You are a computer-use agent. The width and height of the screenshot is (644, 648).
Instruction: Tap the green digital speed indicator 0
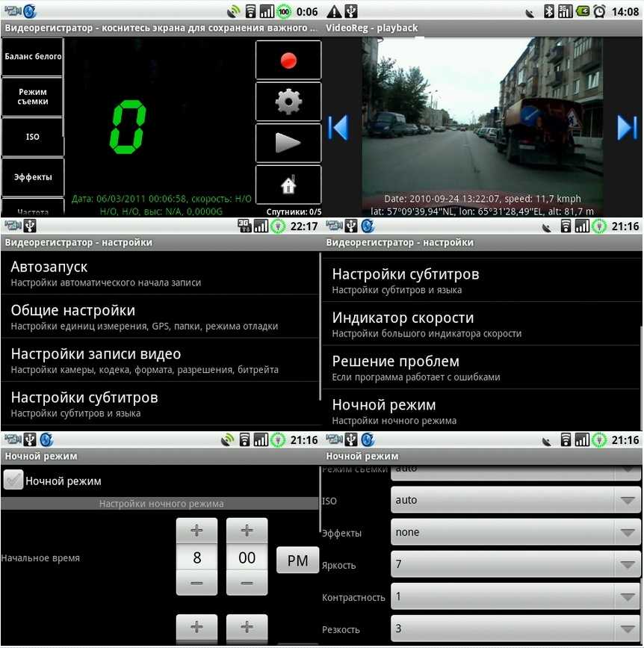coord(128,127)
